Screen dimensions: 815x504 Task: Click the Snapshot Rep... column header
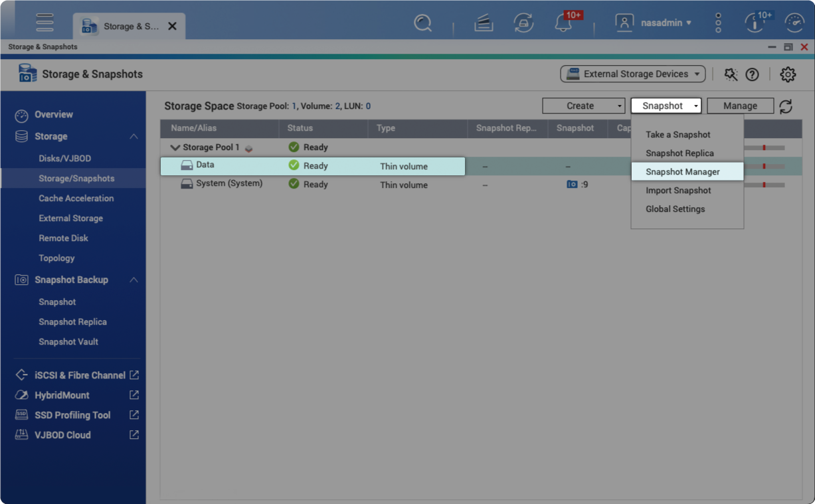pyautogui.click(x=507, y=128)
